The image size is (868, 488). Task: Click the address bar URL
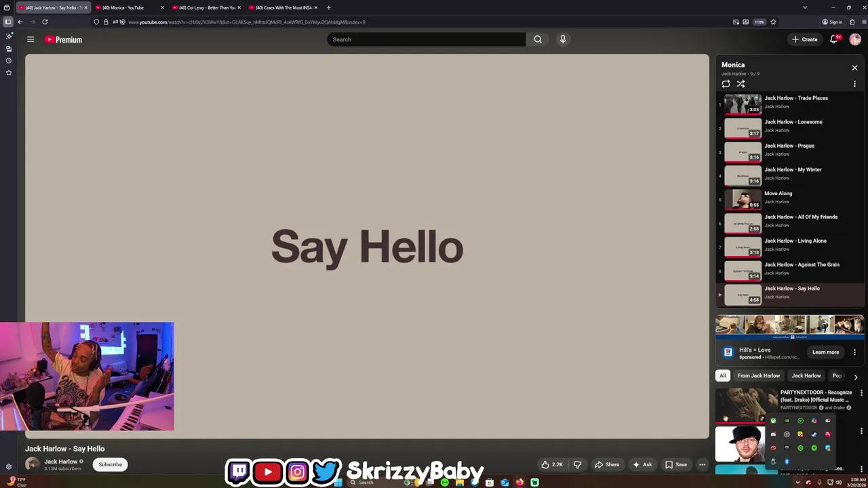(247, 22)
